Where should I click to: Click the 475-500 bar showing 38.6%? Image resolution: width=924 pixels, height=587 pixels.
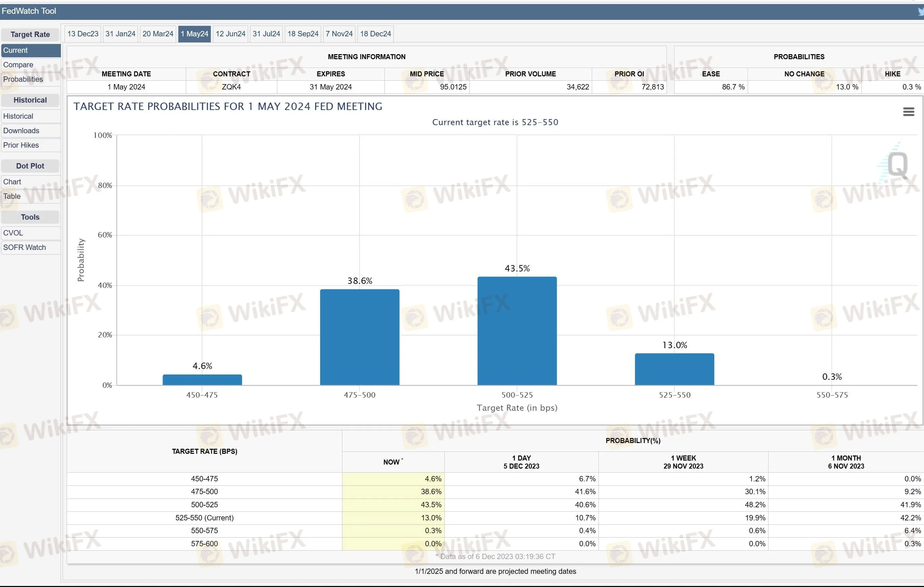tap(359, 337)
